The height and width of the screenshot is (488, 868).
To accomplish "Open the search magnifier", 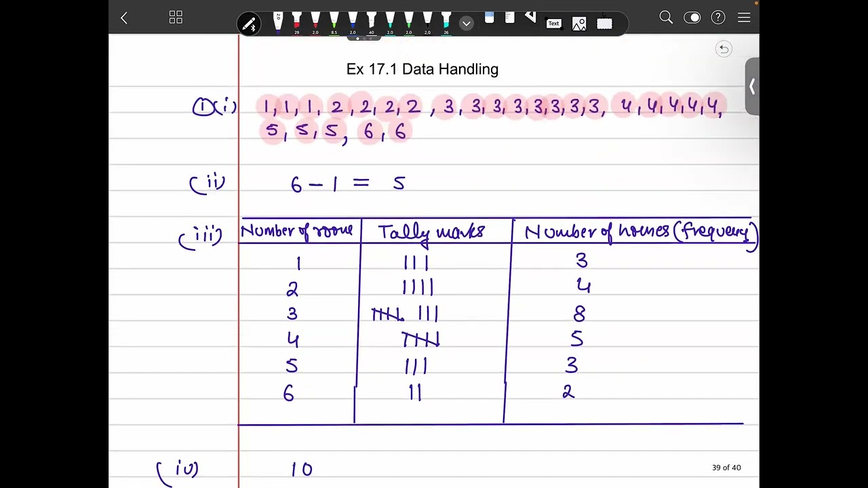I will pyautogui.click(x=666, y=18).
